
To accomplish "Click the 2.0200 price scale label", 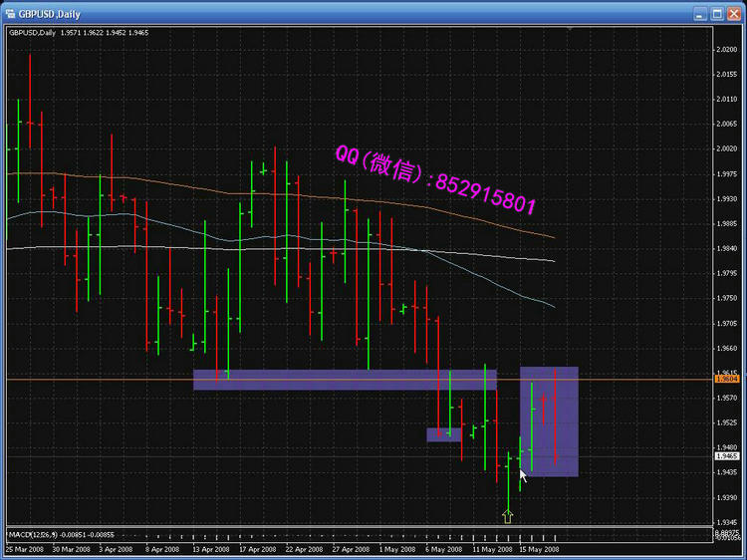I will 726,49.
